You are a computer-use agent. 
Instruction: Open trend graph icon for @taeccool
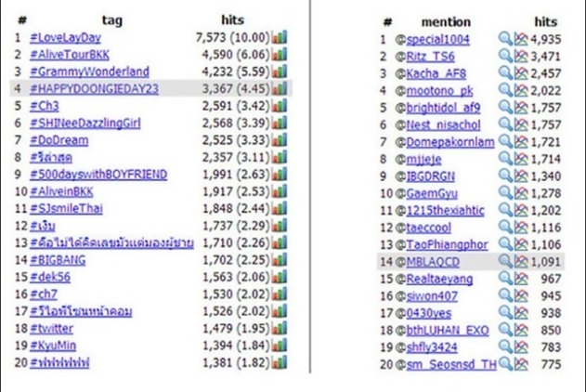click(x=521, y=228)
